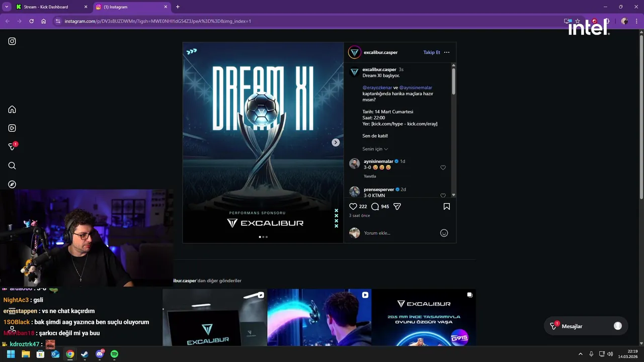Open emoji picker in comment box
This screenshot has height=362, width=644.
click(444, 233)
